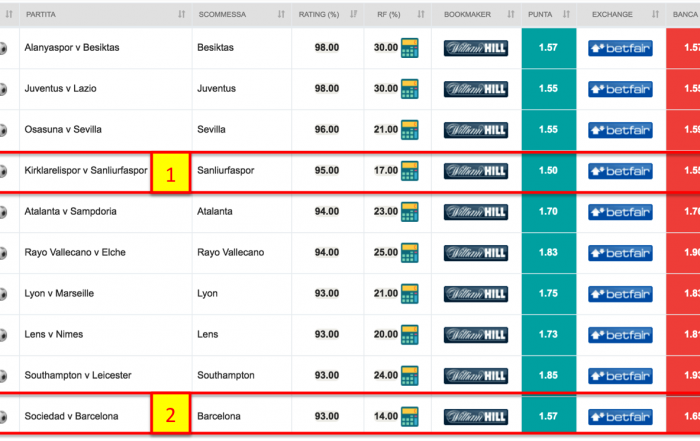This screenshot has height=441, width=700.
Task: Open Rayo Vallecano v Elche match link
Action: click(x=75, y=252)
